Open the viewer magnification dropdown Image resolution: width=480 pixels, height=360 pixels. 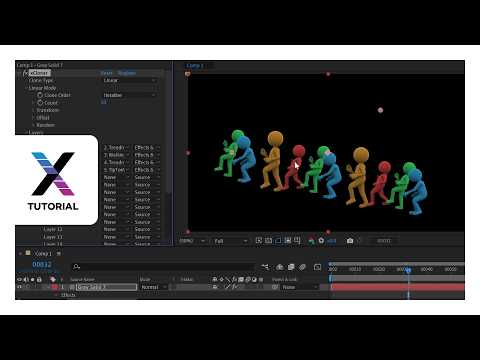192,241
